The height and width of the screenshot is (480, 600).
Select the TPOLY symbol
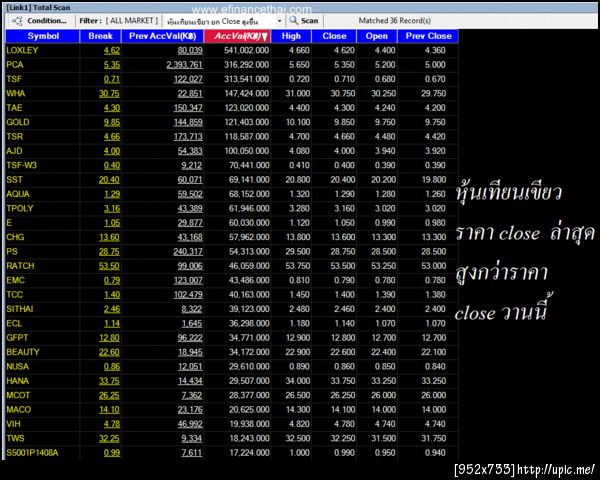[x=20, y=208]
